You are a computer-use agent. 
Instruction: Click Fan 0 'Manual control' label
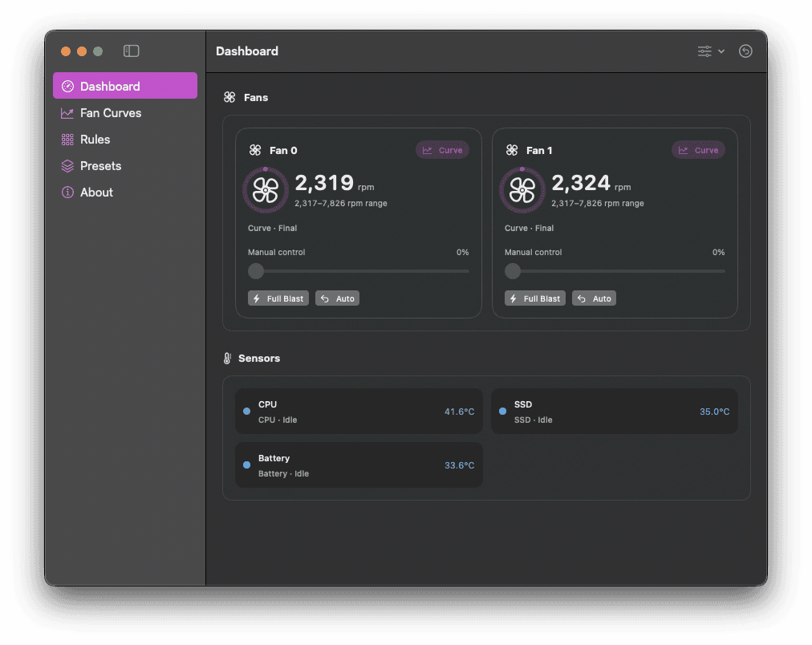(x=277, y=252)
